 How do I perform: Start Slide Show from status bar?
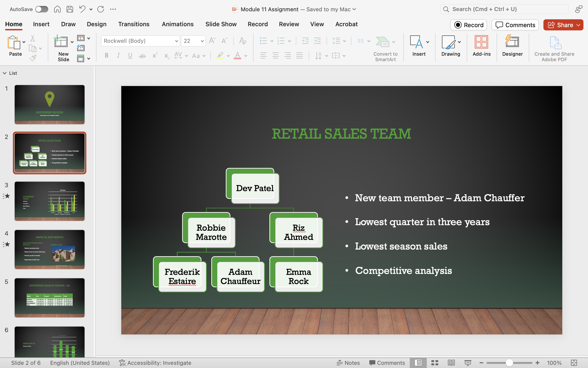[x=468, y=363]
